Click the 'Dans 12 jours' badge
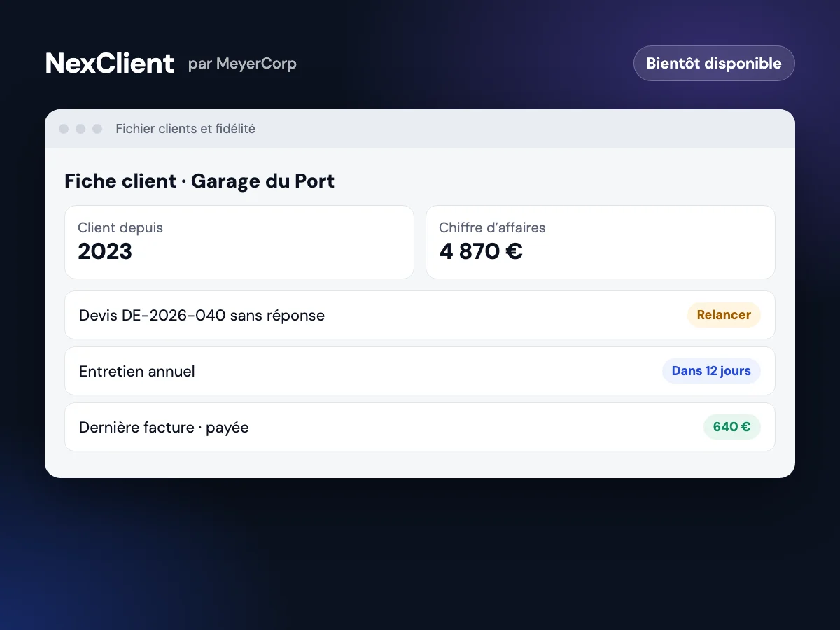The width and height of the screenshot is (840, 630). coord(711,371)
